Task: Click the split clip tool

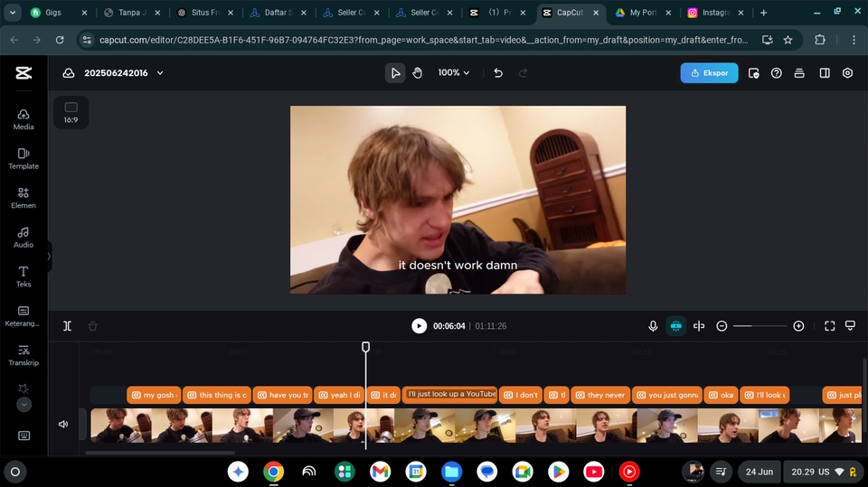Action: pyautogui.click(x=67, y=326)
